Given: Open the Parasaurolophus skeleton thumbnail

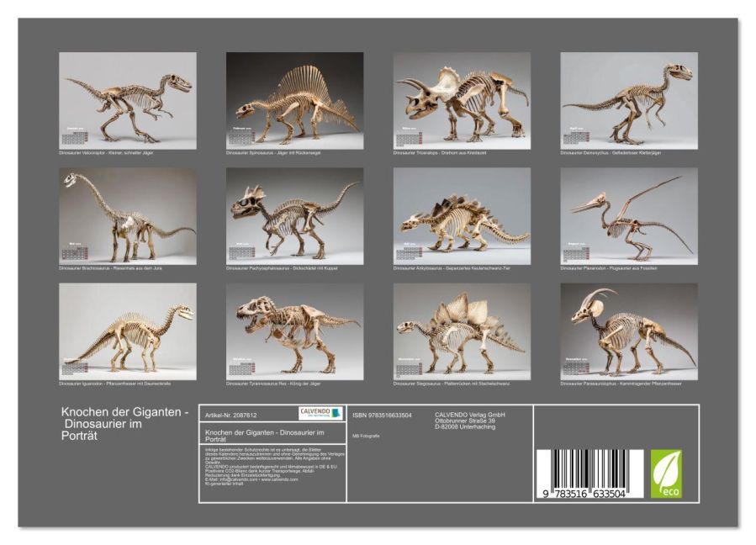Looking at the screenshot, I should [x=629, y=331].
